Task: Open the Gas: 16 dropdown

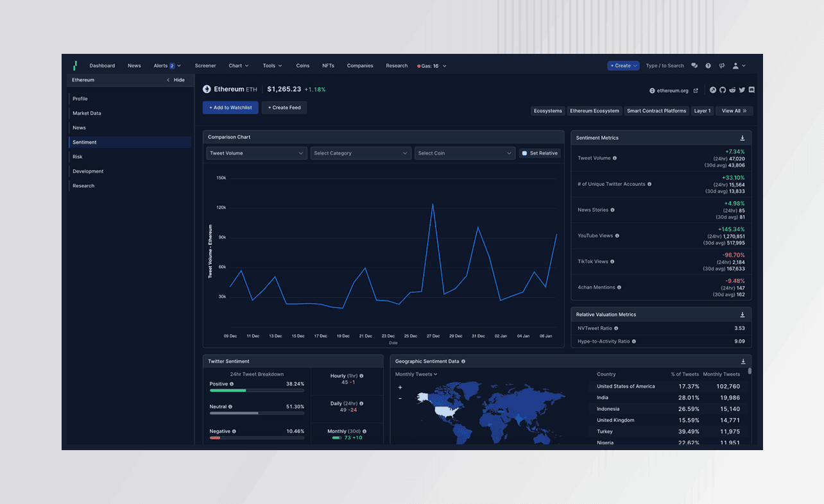Action: click(x=432, y=65)
